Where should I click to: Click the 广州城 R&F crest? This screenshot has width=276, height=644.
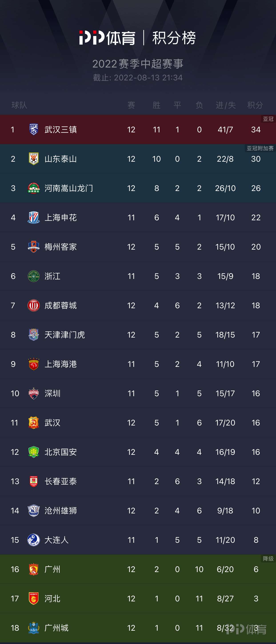click(x=34, y=628)
